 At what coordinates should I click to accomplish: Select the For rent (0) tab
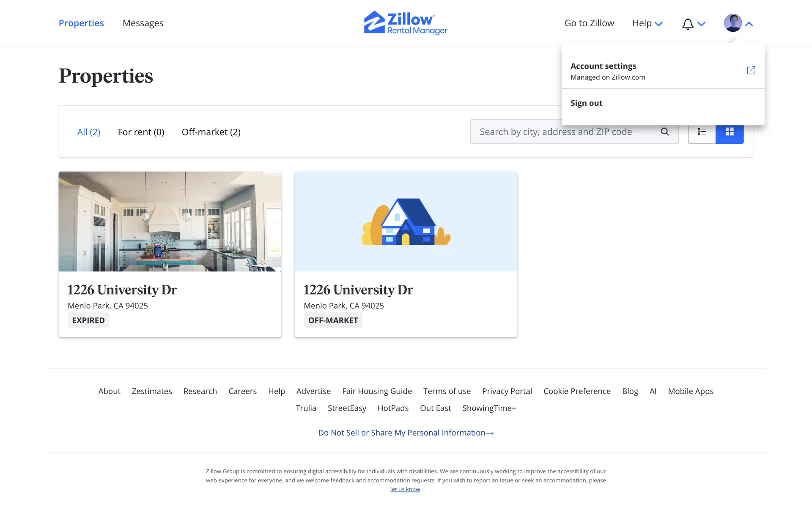(x=141, y=132)
